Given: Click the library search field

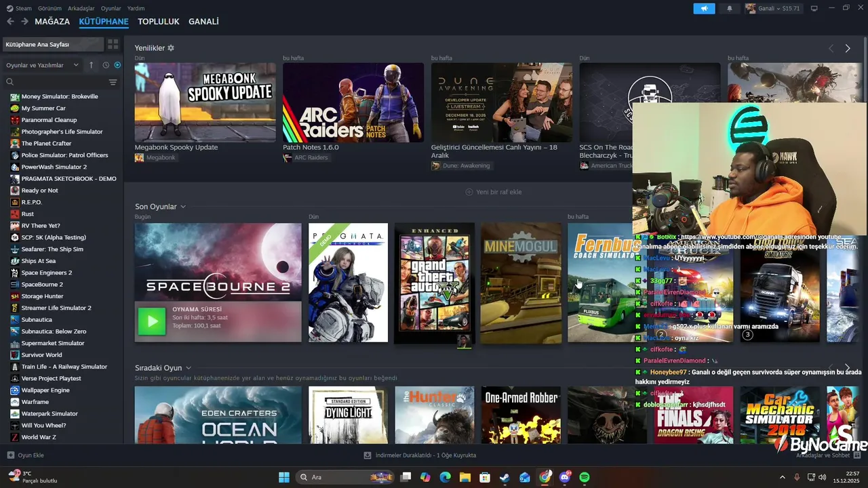Looking at the screenshot, I should pos(58,82).
